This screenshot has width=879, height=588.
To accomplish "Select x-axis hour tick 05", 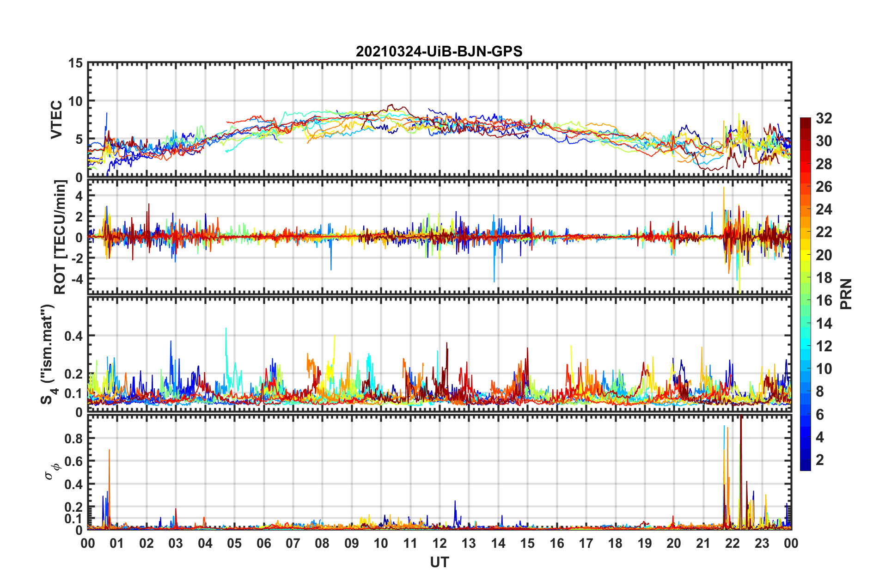I will tap(234, 544).
